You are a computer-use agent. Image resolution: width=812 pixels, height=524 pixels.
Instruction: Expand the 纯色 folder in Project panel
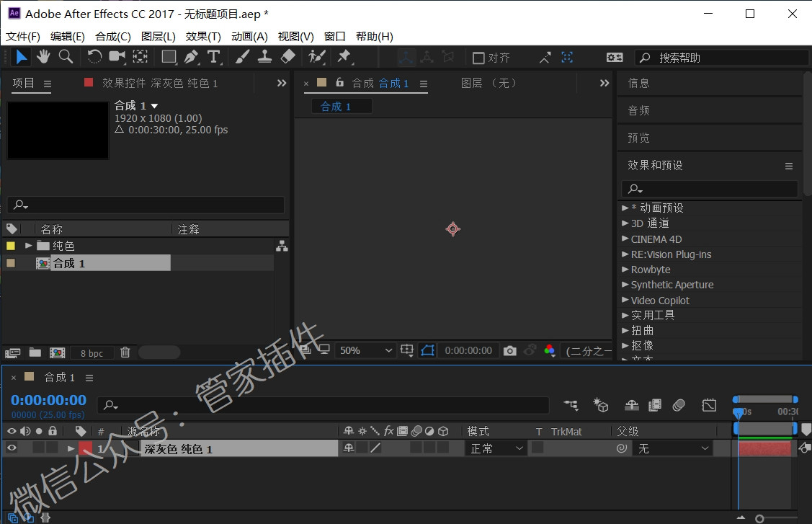pos(29,246)
